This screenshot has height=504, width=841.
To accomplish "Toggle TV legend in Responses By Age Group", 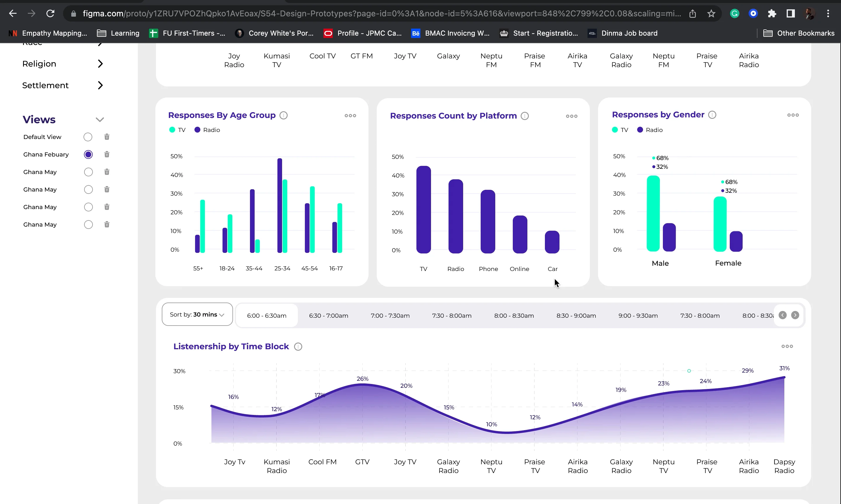I will 177,130.
